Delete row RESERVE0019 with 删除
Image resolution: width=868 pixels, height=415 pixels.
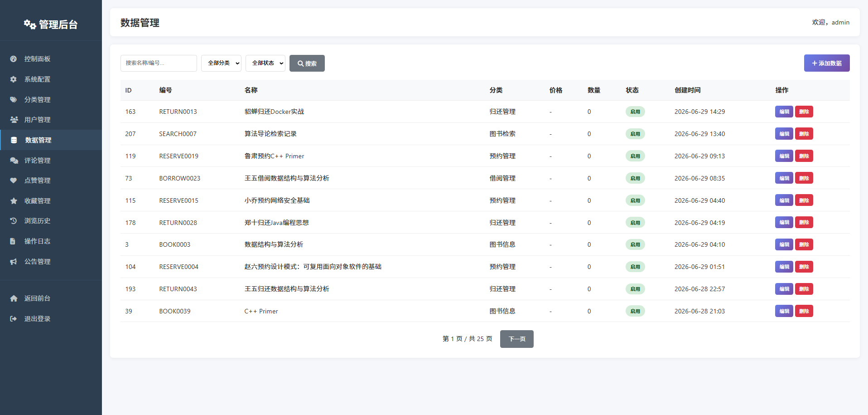(x=804, y=156)
